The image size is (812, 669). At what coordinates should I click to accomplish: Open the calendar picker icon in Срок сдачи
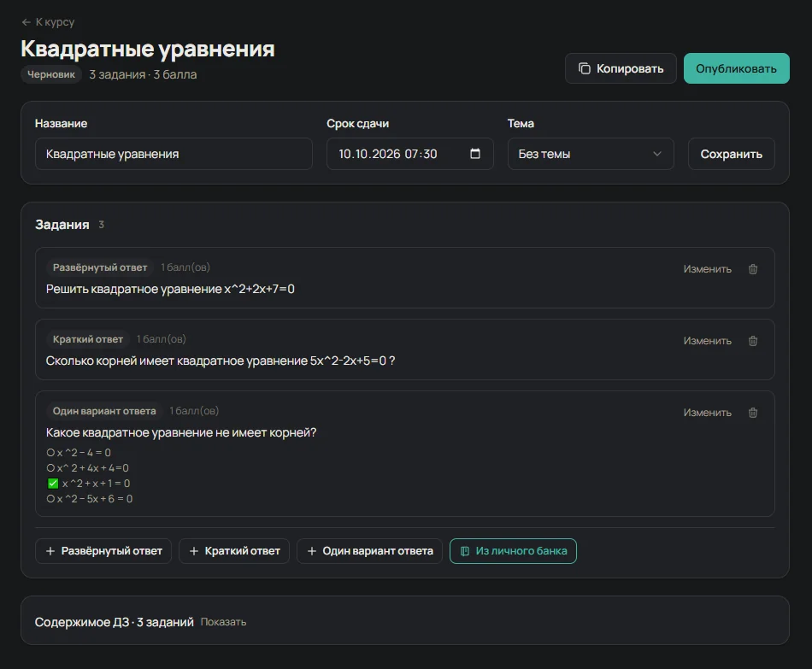pyautogui.click(x=475, y=154)
